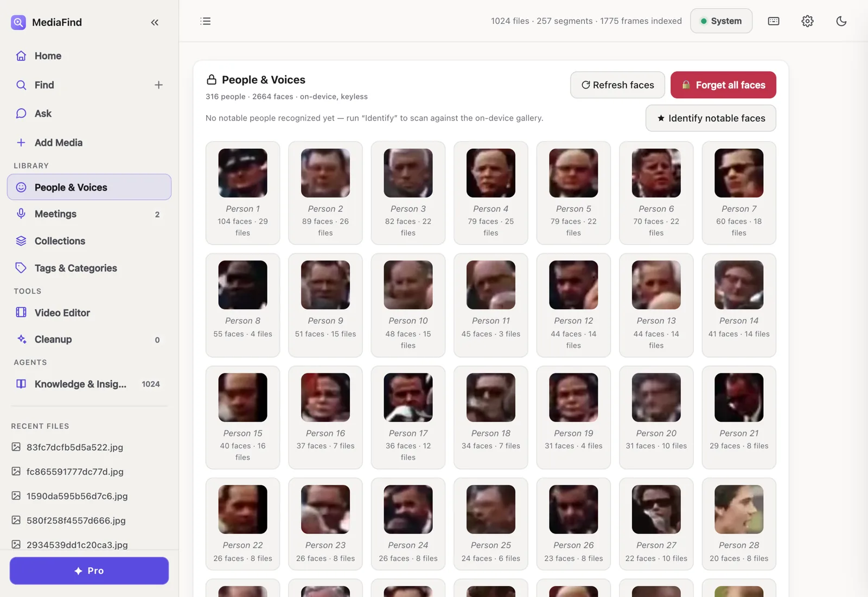The width and height of the screenshot is (868, 597).
Task: Click Forget all faces button
Action: click(x=723, y=85)
